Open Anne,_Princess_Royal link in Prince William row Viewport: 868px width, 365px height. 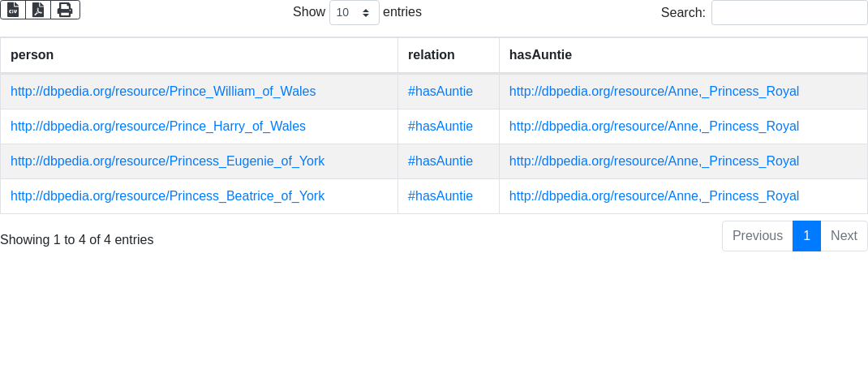click(654, 92)
